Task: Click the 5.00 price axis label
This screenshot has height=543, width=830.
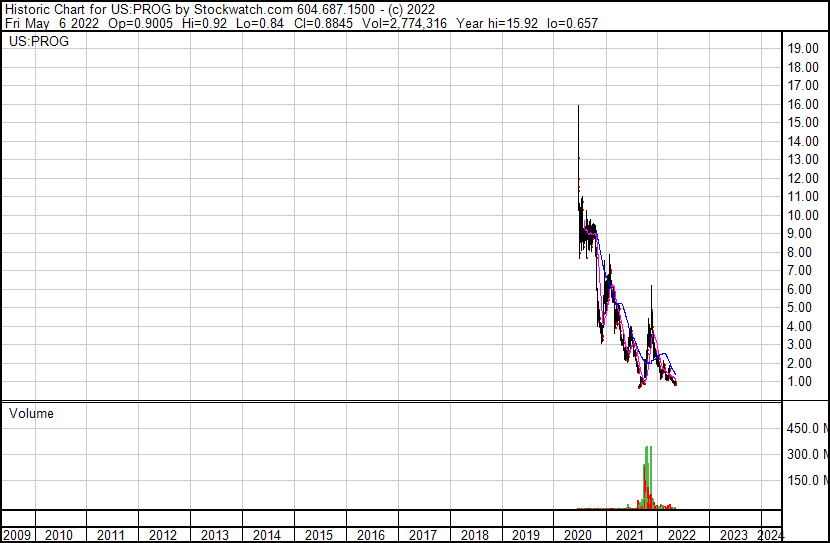Action: [x=799, y=307]
